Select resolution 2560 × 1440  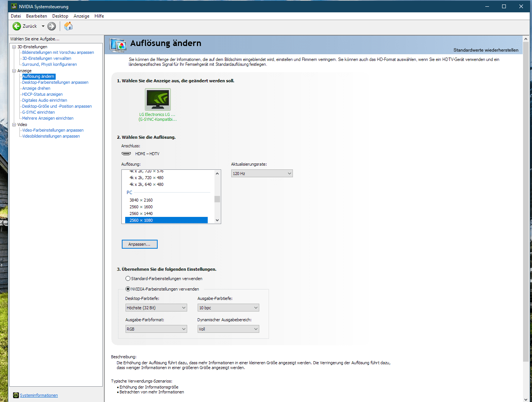click(x=141, y=214)
